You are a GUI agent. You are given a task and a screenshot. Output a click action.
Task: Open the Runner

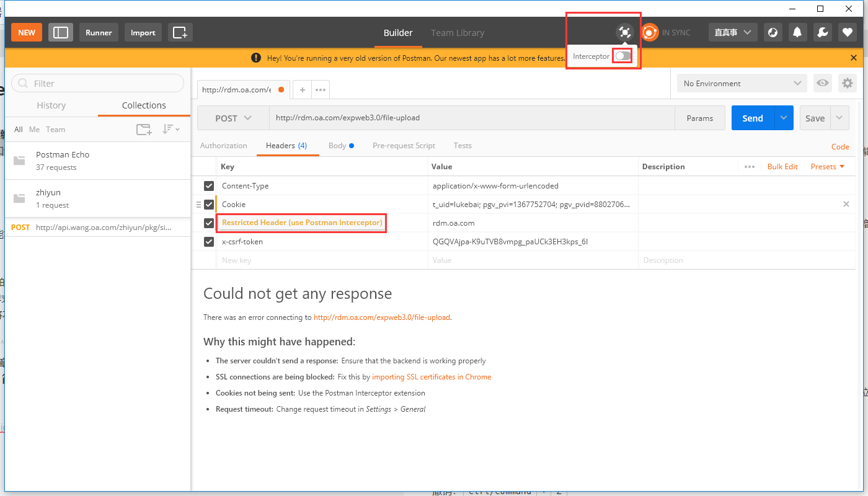(x=99, y=33)
